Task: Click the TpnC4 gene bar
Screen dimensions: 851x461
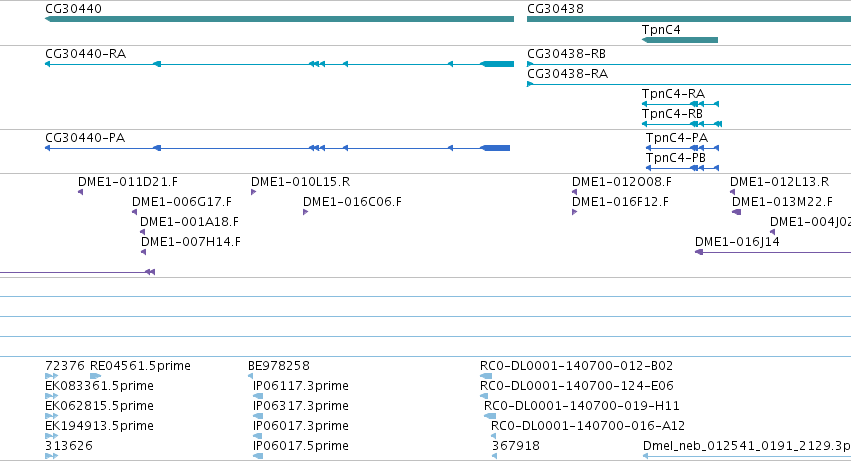Action: pos(679,40)
